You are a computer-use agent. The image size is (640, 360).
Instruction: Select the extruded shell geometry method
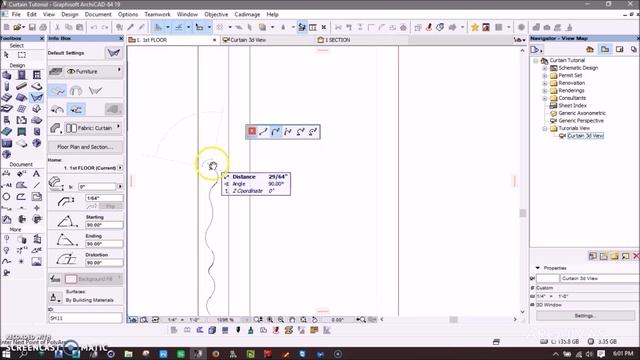(x=58, y=91)
